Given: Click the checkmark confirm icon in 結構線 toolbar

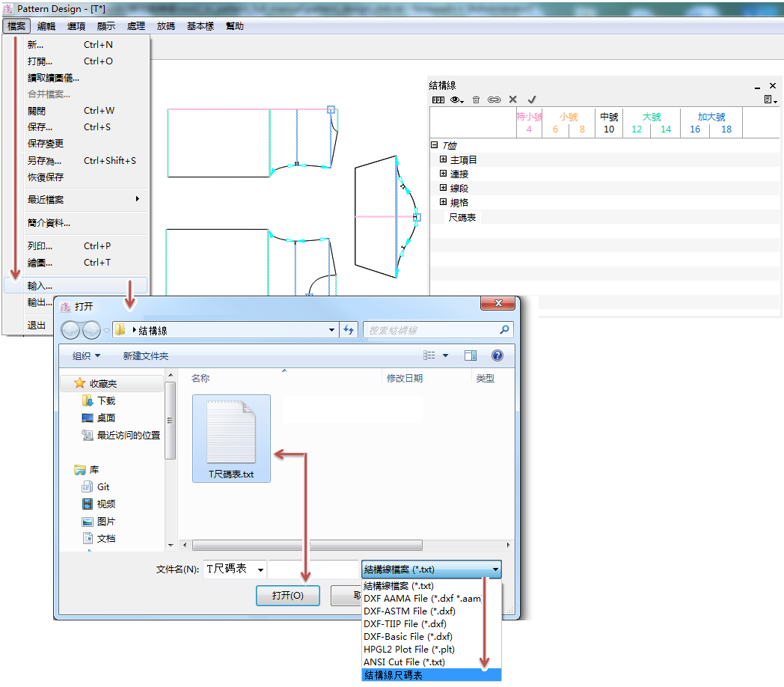Looking at the screenshot, I should [x=531, y=100].
